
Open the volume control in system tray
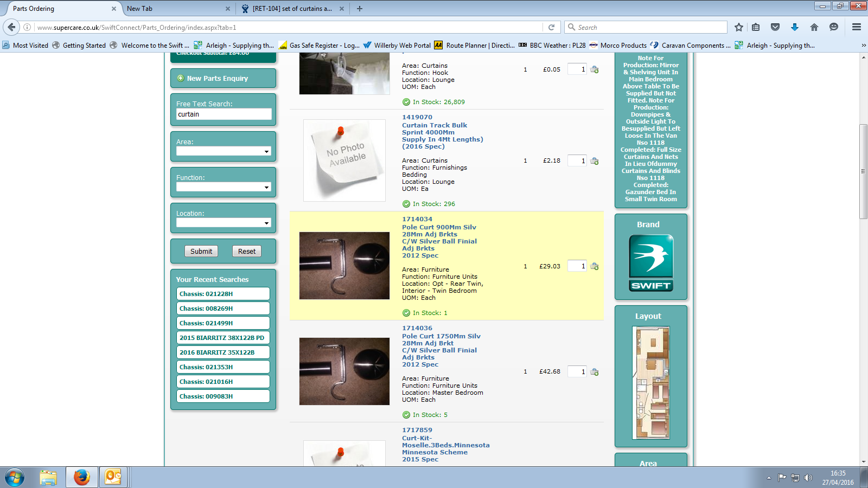(808, 478)
